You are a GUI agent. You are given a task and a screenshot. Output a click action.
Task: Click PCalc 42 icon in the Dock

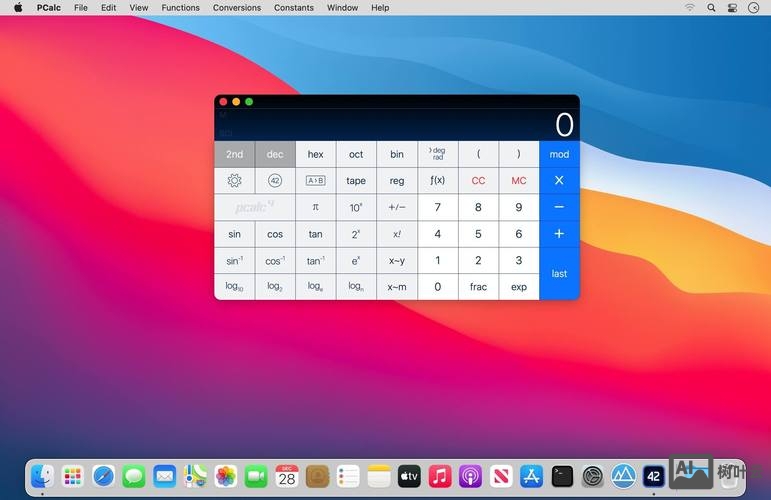tap(653, 476)
